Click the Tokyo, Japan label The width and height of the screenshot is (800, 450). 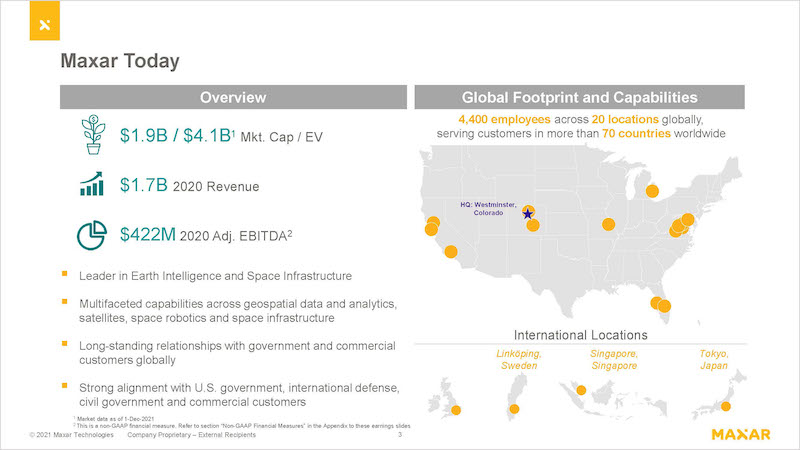pos(714,360)
